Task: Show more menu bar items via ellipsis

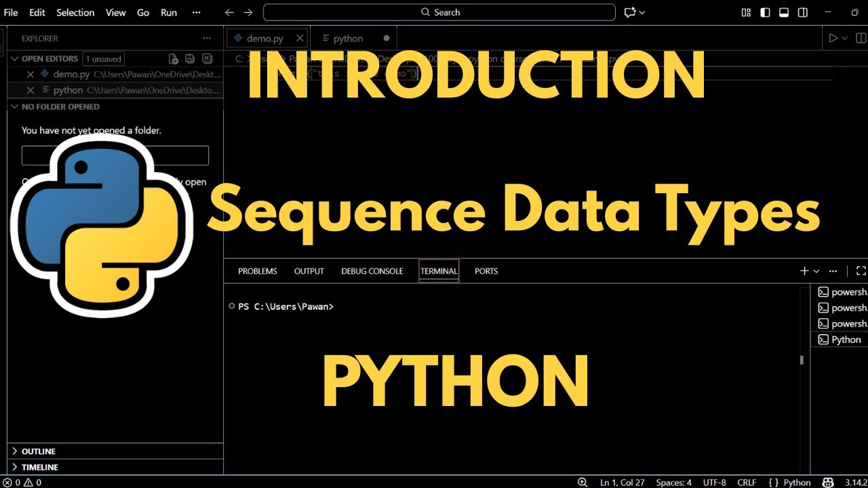Action: 197,12
